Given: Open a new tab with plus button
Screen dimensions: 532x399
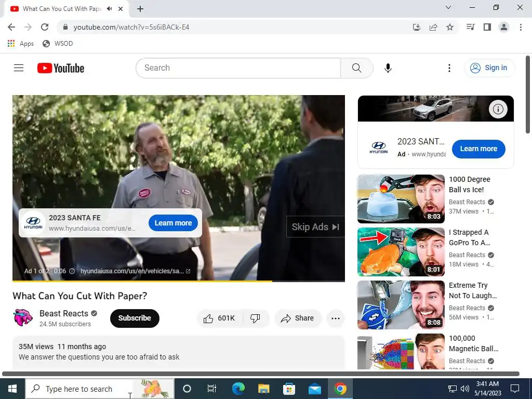Looking at the screenshot, I should 140,9.
